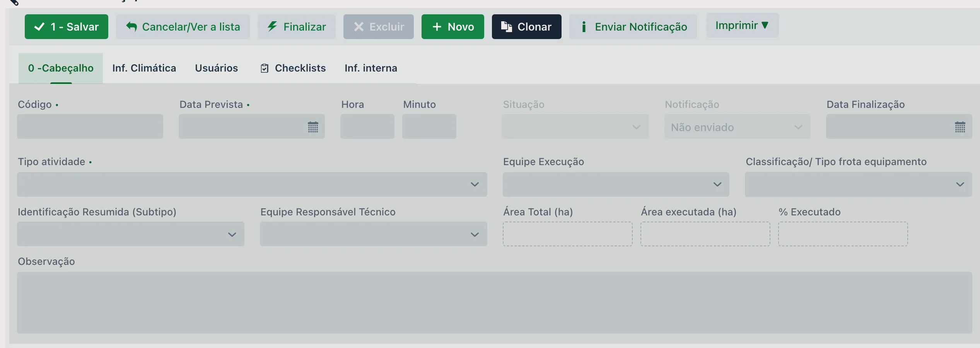Expand the Equipe Responsável Técnico dropdown
980x348 pixels.
pyautogui.click(x=374, y=234)
